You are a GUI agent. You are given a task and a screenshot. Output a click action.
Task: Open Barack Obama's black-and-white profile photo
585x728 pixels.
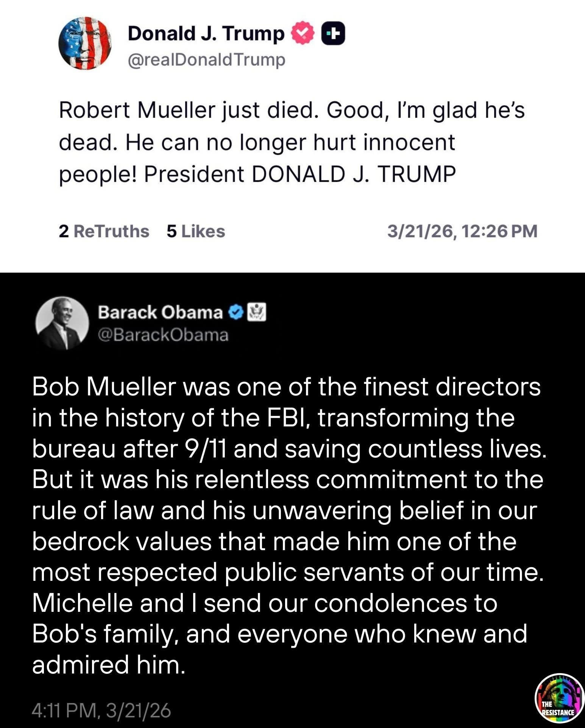62,323
